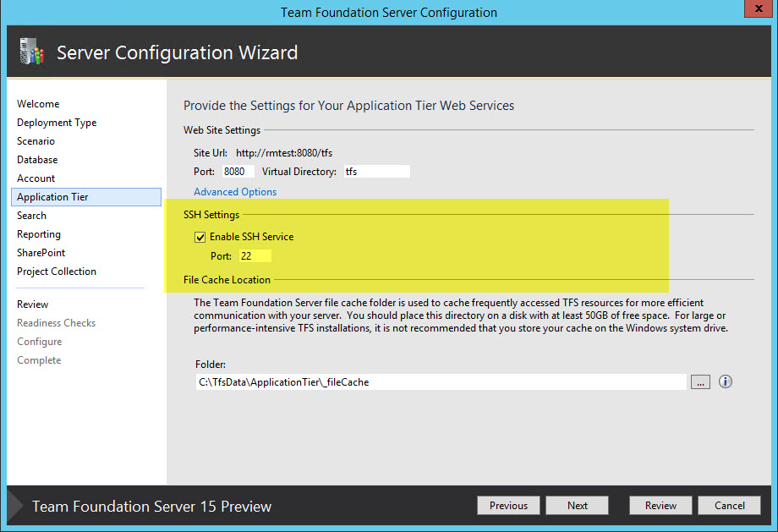The width and height of the screenshot is (778, 532).
Task: Open the Scenario step
Action: pyautogui.click(x=36, y=141)
